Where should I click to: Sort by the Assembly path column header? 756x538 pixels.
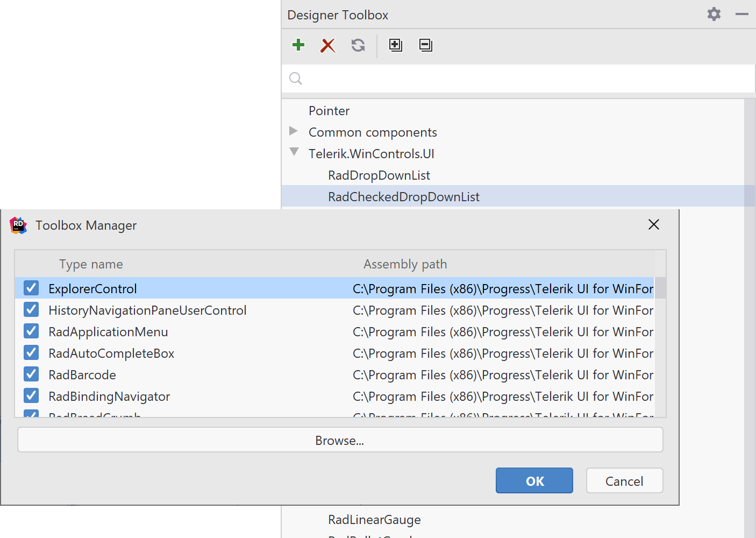click(405, 264)
